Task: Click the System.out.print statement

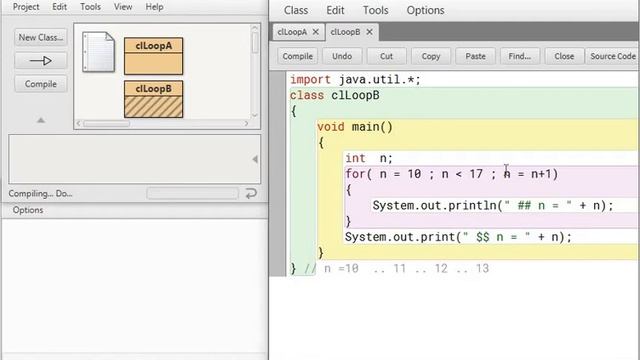Action: (x=458, y=237)
